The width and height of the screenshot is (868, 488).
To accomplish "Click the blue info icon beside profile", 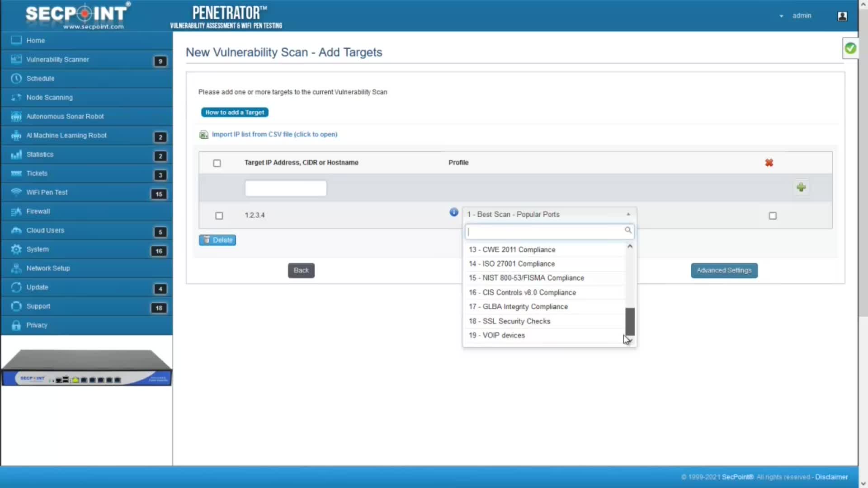I will (454, 212).
